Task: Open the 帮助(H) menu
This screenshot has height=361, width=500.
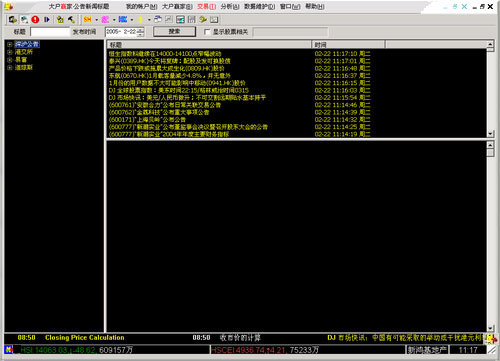Action: 315,7
